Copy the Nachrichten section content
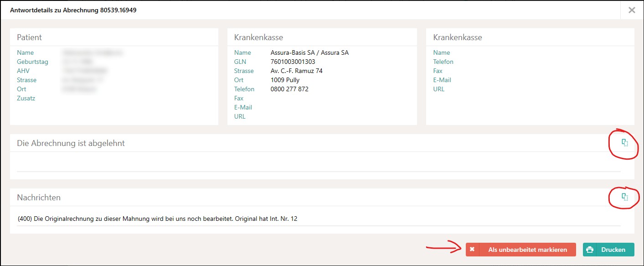The height and width of the screenshot is (266, 644). point(625,197)
